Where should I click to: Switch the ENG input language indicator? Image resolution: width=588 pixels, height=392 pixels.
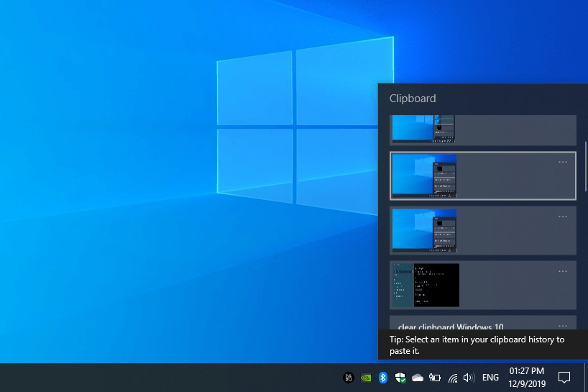(x=490, y=378)
